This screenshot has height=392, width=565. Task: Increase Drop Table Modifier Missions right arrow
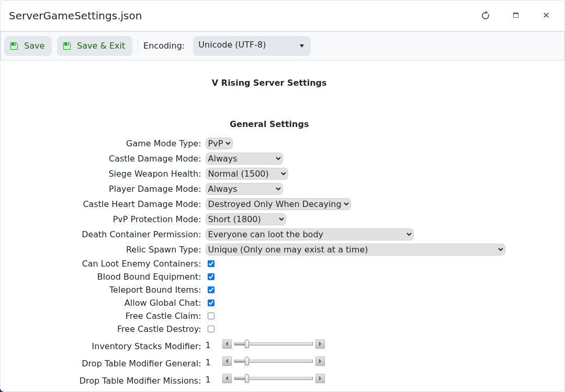click(320, 378)
